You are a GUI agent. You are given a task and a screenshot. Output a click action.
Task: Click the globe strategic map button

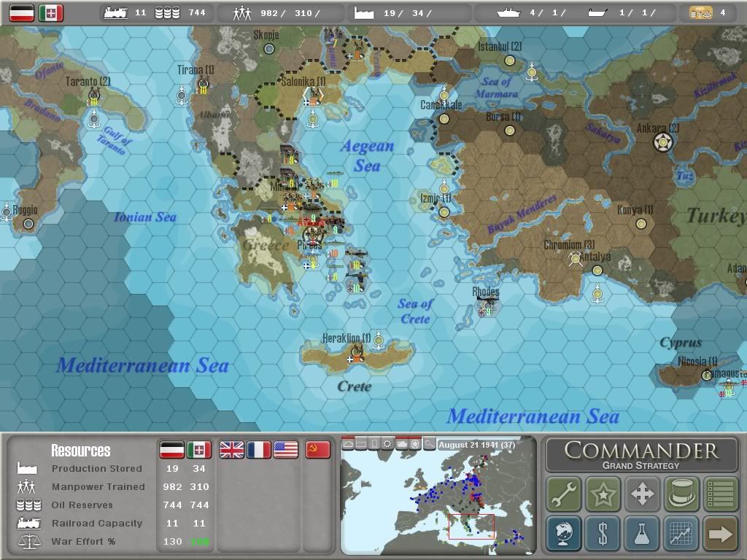tap(564, 533)
